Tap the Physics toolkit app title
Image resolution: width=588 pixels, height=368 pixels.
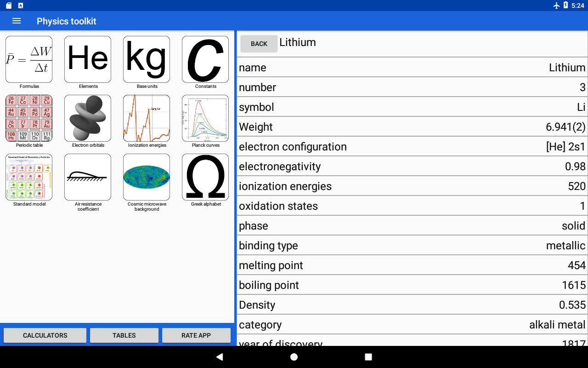coord(67,21)
